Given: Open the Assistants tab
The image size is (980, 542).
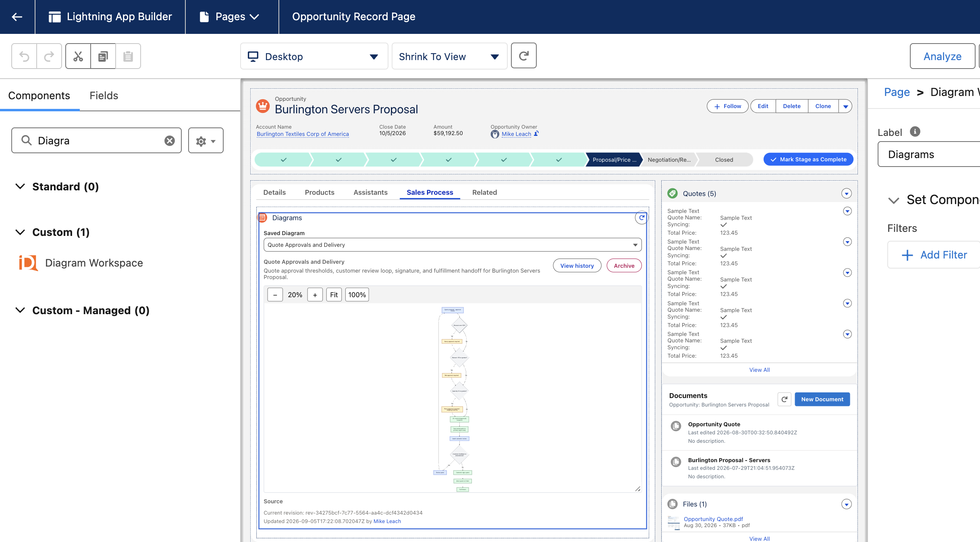Looking at the screenshot, I should (370, 192).
